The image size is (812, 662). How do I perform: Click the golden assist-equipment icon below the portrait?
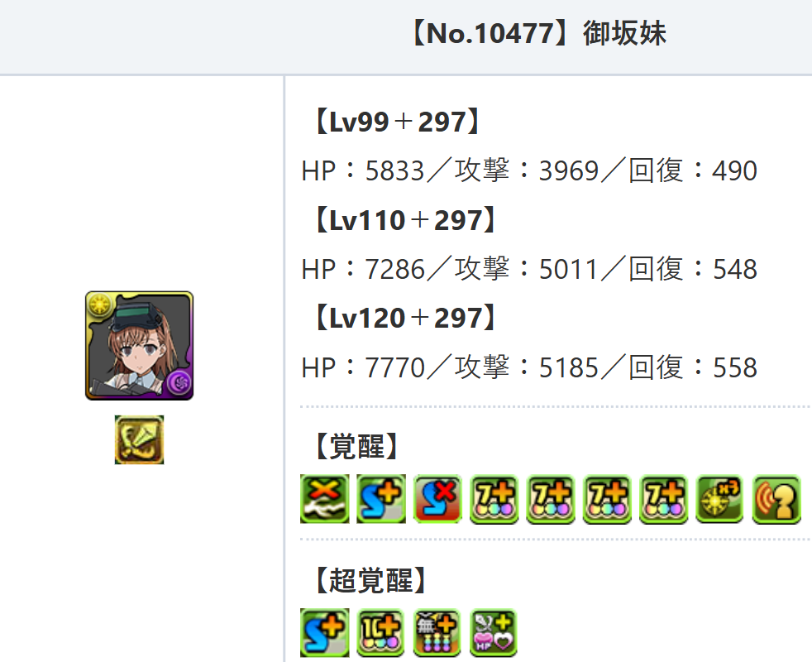[x=139, y=439]
